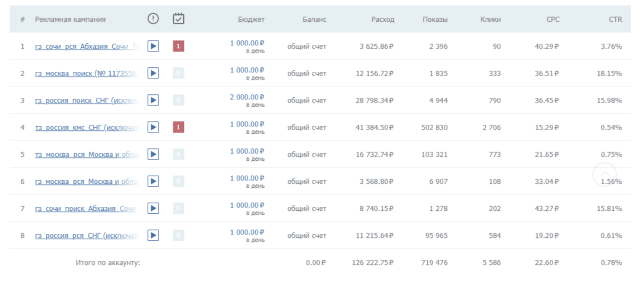This screenshot has height=284, width=644.
Task: Click play icon for гз_россия_поиск_СНГ campaign
Action: (x=153, y=100)
